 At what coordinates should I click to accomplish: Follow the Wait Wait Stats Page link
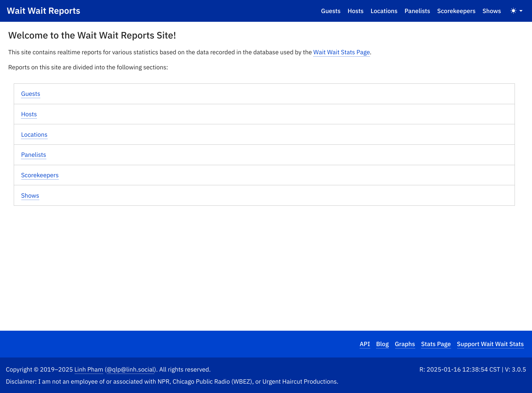341,52
